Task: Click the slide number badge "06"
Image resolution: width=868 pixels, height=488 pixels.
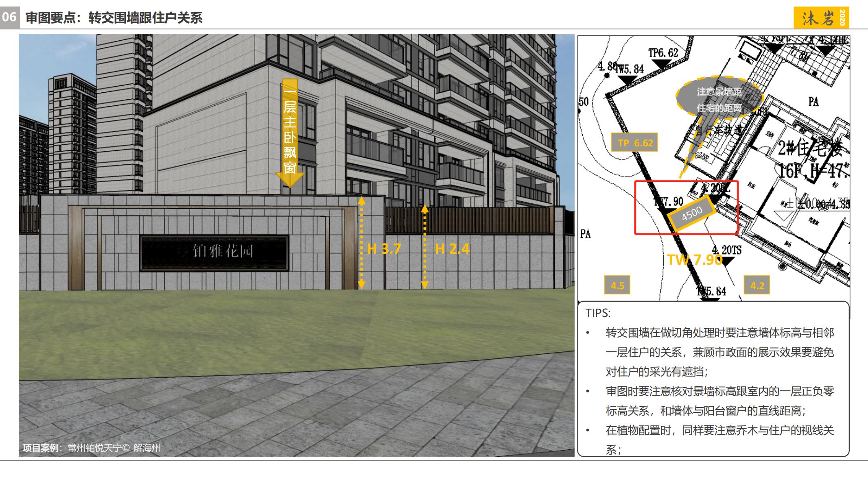Action: tap(9, 17)
